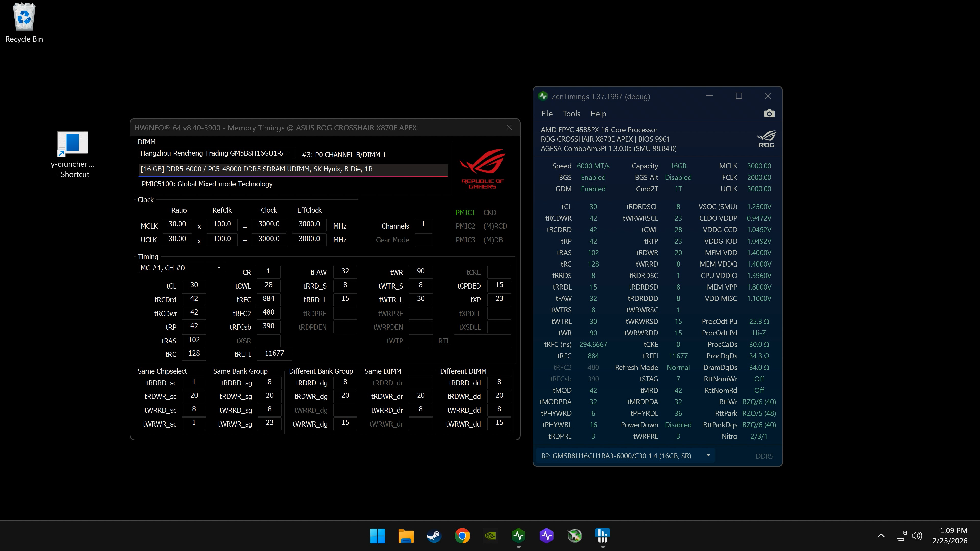This screenshot has height=551, width=980.
Task: Switch to ZenTimings via green taskbar icon
Action: pos(519,536)
